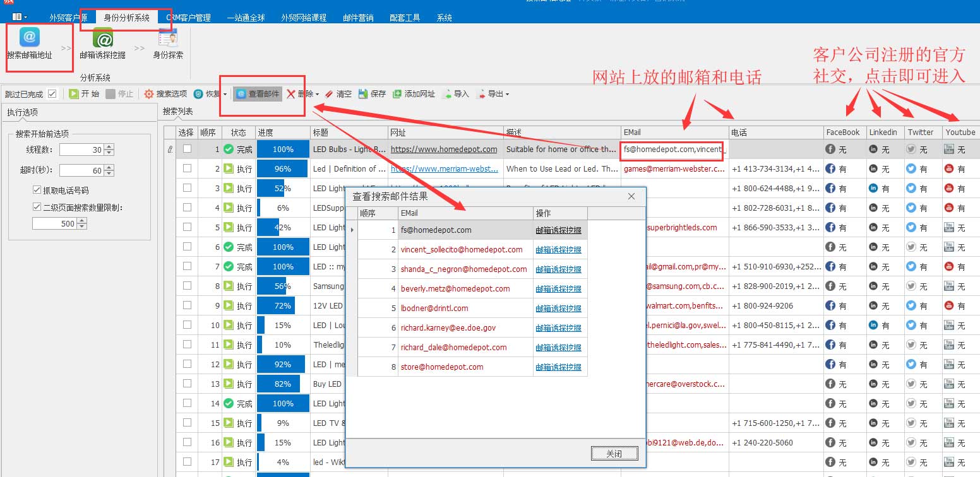
Task: Open the 恢复 restore dropdown arrow
Action: [225, 95]
